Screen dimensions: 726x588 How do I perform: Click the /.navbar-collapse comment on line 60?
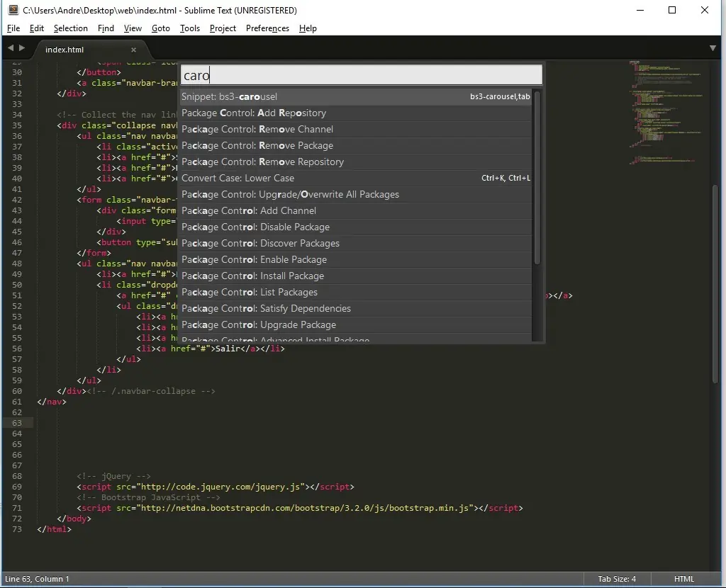coord(151,391)
